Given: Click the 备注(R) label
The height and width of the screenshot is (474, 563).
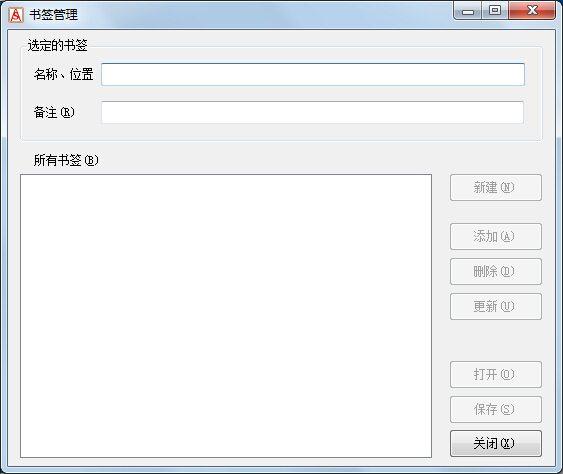Looking at the screenshot, I should [x=54, y=112].
